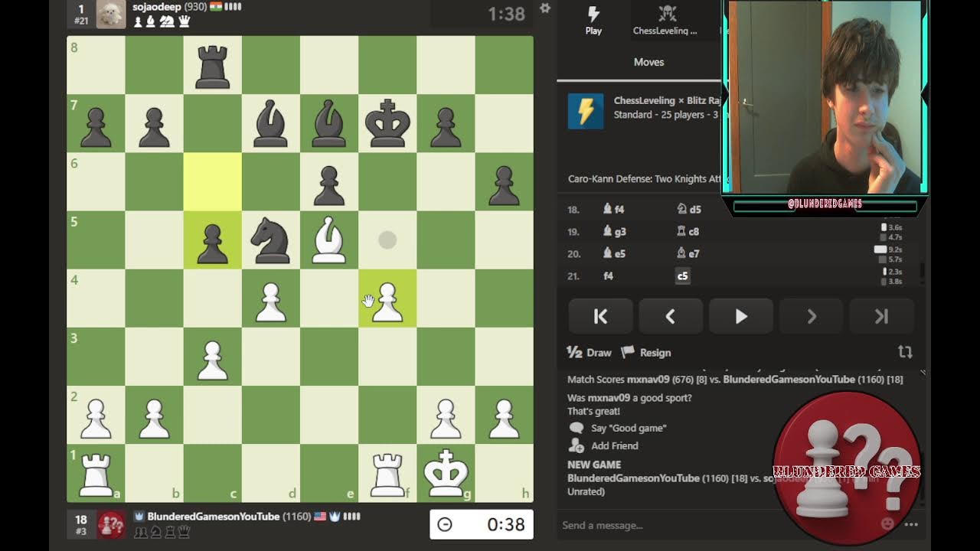Flip the board with arrows icon
The image size is (980, 551).
(905, 352)
